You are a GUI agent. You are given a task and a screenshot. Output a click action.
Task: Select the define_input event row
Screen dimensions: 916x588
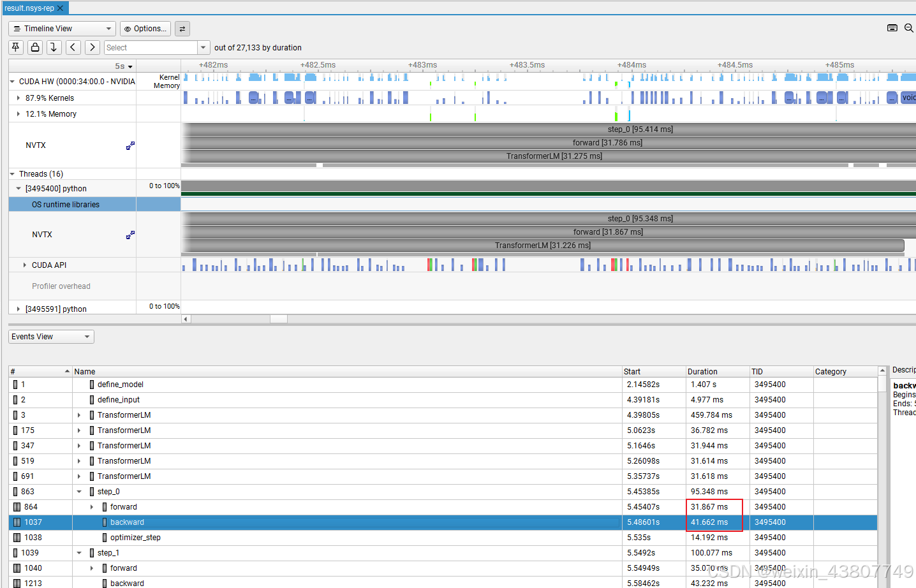click(443, 400)
